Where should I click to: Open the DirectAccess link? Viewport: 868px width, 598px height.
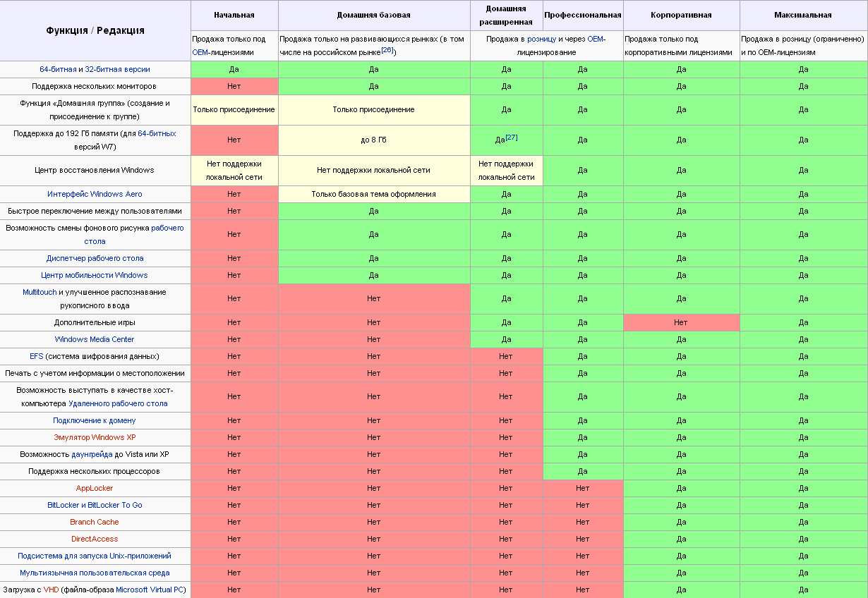pos(95,539)
